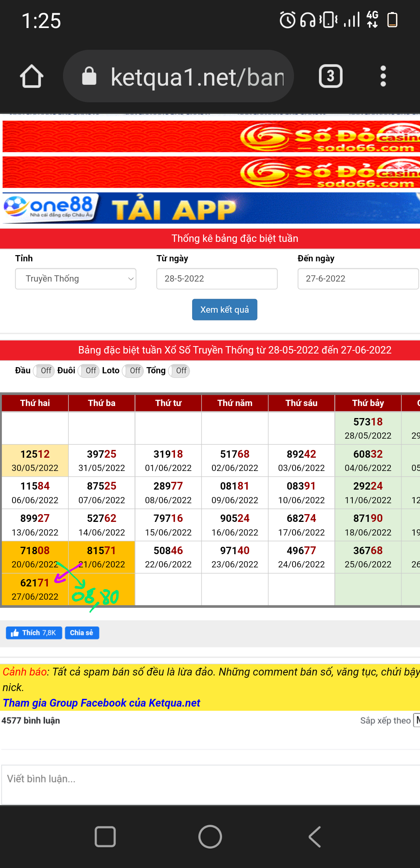
Task: Open the browser three-dot menu
Action: point(383,76)
